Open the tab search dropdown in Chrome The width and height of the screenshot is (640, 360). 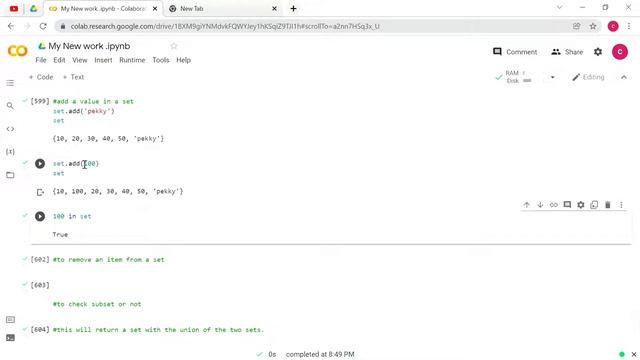(560, 8)
